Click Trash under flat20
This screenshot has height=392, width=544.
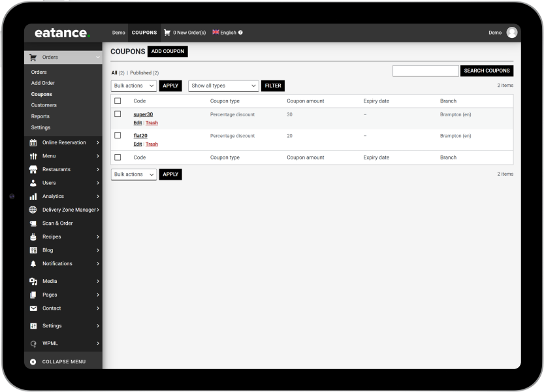tap(152, 144)
